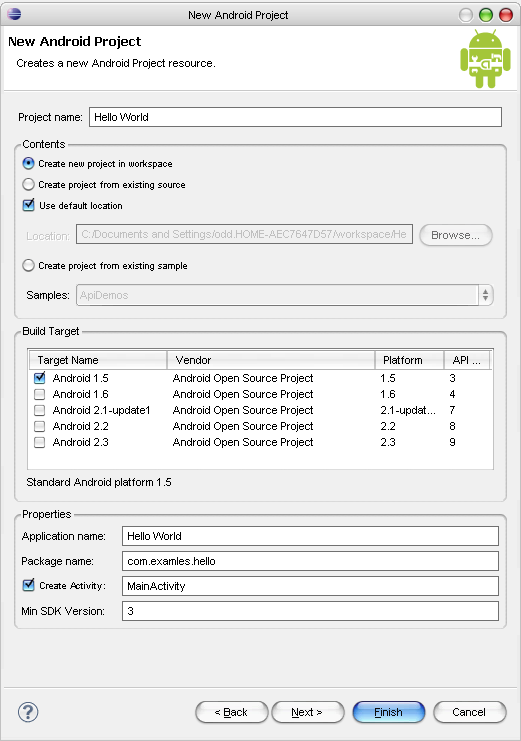
Task: Click the help question mark icon
Action: point(28,712)
